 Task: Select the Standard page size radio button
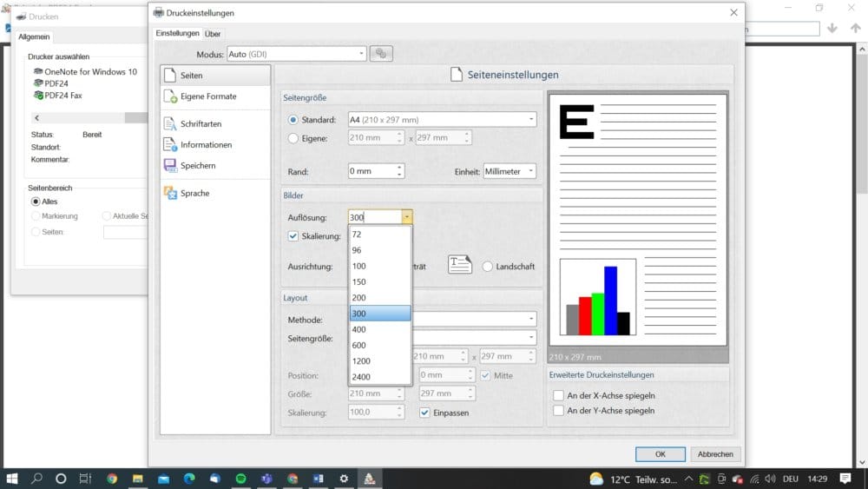point(293,120)
